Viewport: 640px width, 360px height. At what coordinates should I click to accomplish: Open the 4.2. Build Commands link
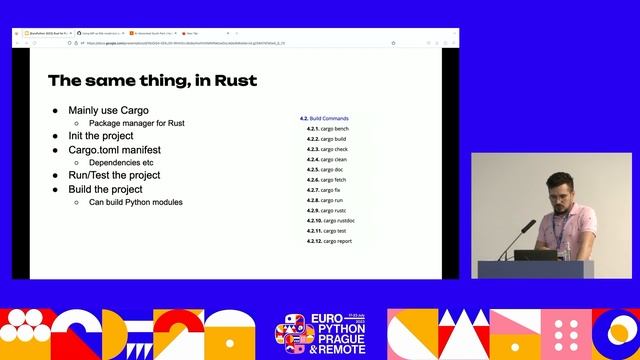pos(324,118)
